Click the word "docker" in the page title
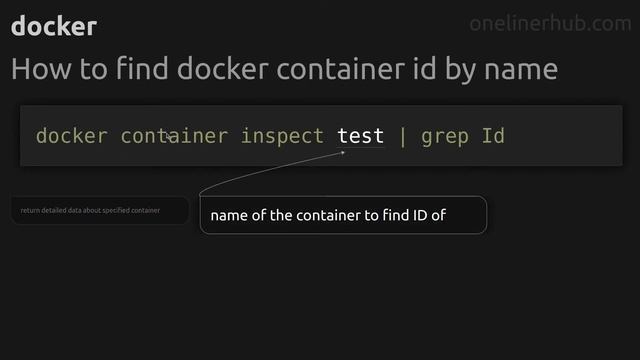This screenshot has height=360, width=640. coord(223,68)
